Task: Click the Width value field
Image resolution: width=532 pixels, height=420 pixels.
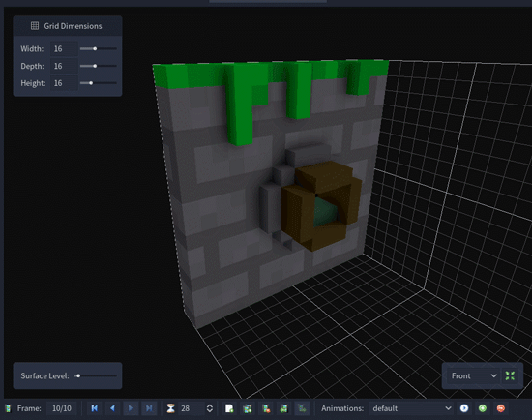Action: click(64, 49)
